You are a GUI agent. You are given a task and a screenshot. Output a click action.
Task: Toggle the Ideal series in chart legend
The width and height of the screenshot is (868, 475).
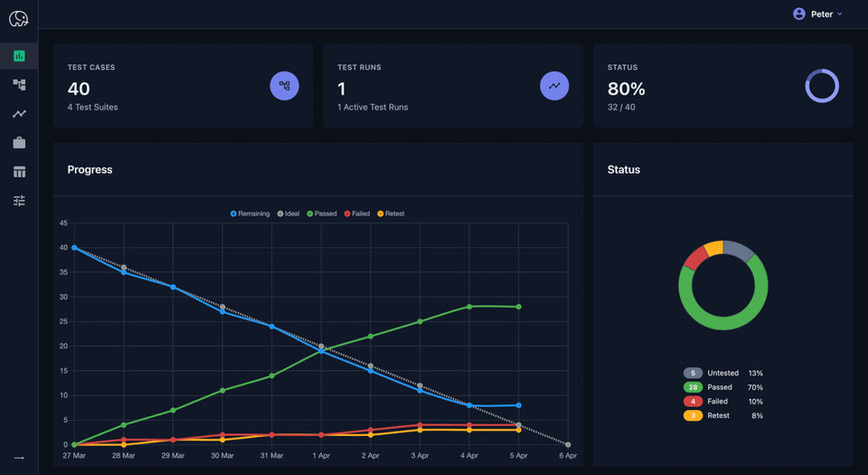click(288, 214)
